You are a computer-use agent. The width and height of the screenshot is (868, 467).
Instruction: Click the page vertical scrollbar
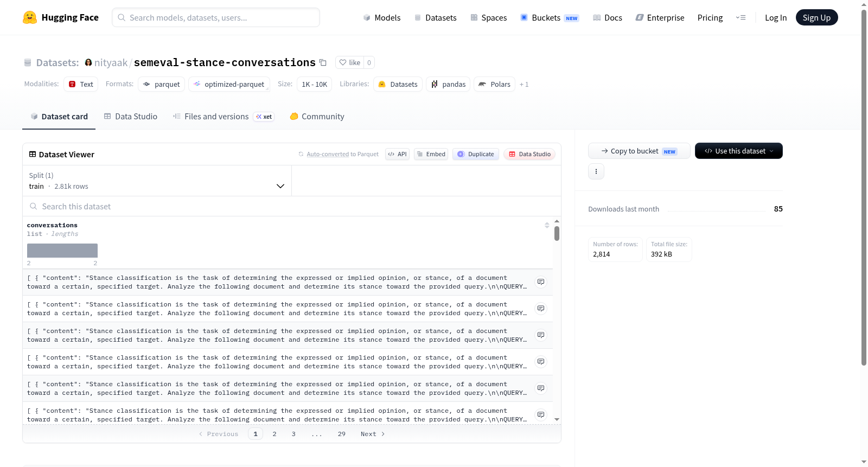coord(864,188)
